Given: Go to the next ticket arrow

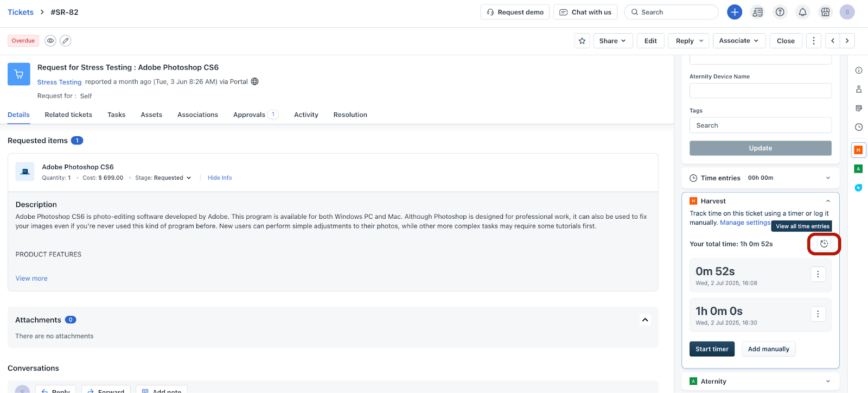Looking at the screenshot, I should tap(847, 41).
